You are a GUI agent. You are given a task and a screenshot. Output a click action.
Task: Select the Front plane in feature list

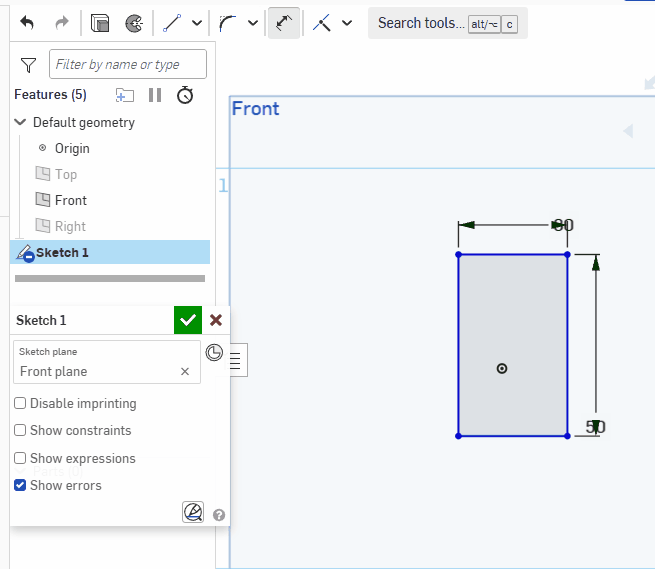point(70,200)
